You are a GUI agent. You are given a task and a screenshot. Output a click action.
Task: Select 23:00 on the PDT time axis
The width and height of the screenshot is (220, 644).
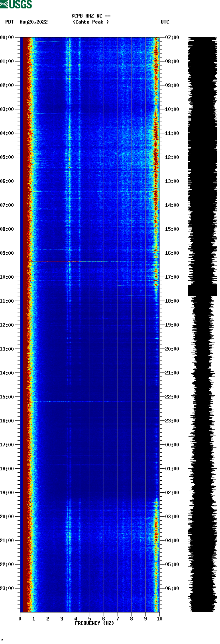click(x=7, y=589)
